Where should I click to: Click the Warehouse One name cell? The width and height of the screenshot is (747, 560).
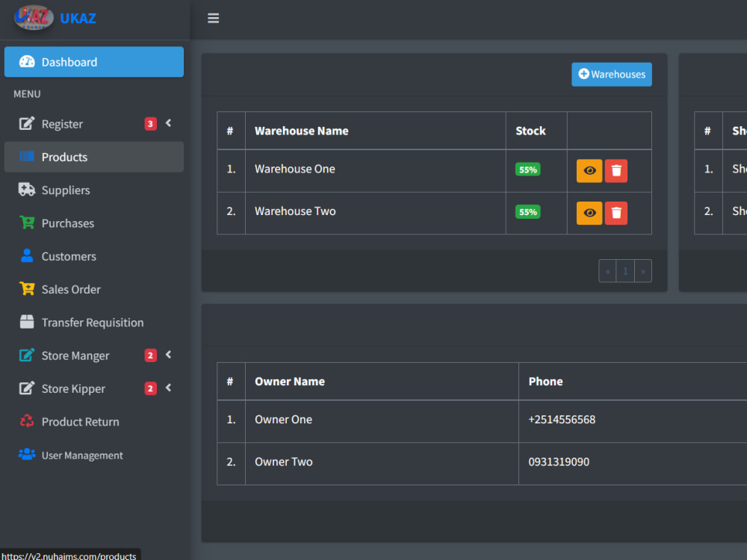click(376, 171)
